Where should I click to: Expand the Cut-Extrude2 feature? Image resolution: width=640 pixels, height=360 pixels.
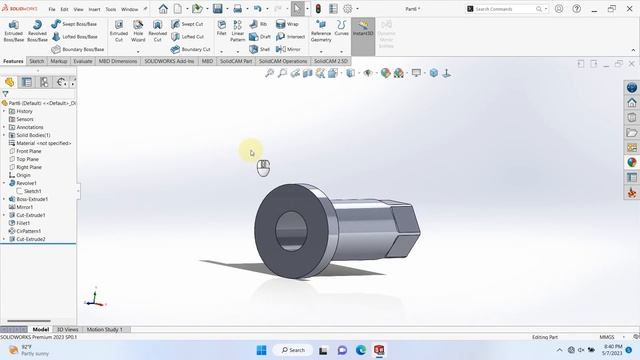tap(4, 239)
